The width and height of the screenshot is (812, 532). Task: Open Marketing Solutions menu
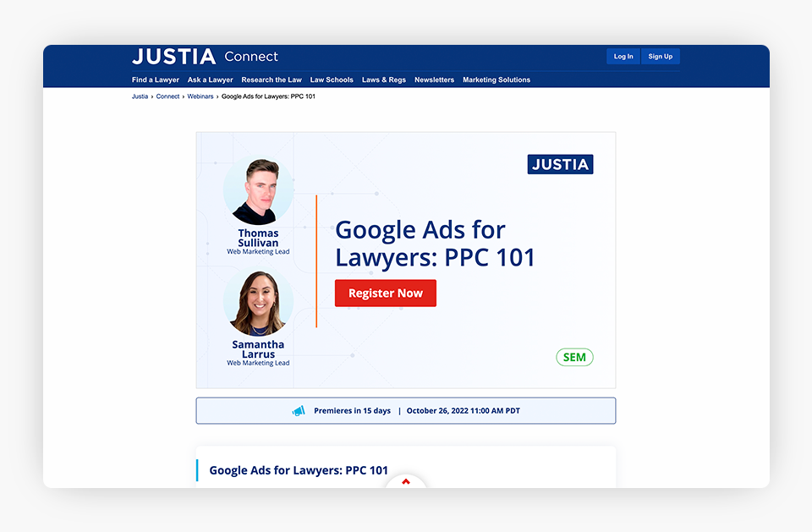pos(497,80)
